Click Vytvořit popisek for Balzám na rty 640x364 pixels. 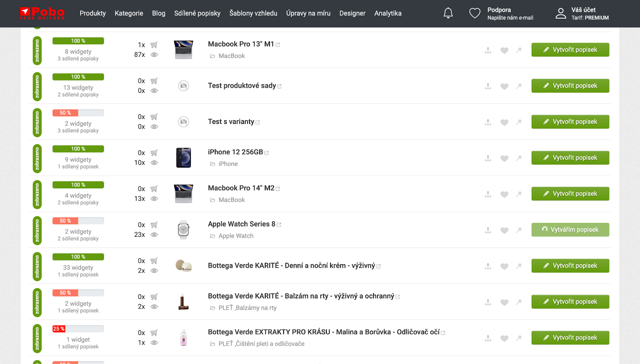click(x=570, y=302)
